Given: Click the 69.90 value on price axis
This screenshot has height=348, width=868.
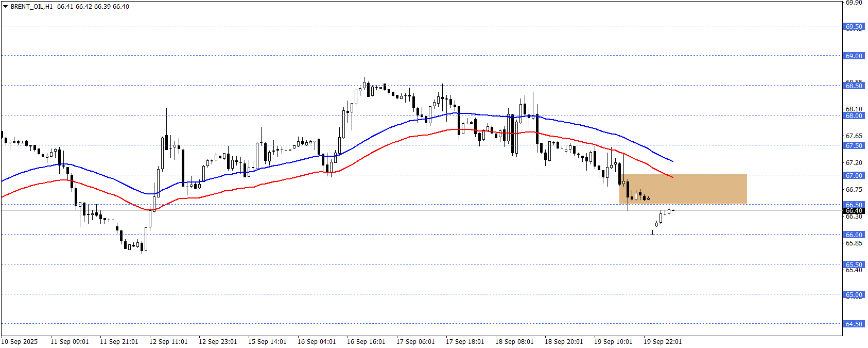Looking at the screenshot, I should (854, 3).
